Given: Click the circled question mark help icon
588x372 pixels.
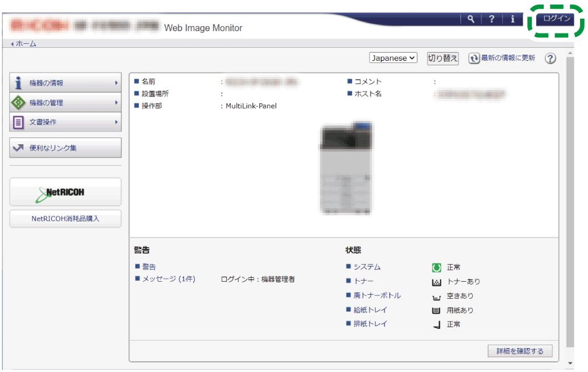Looking at the screenshot, I should pyautogui.click(x=550, y=58).
